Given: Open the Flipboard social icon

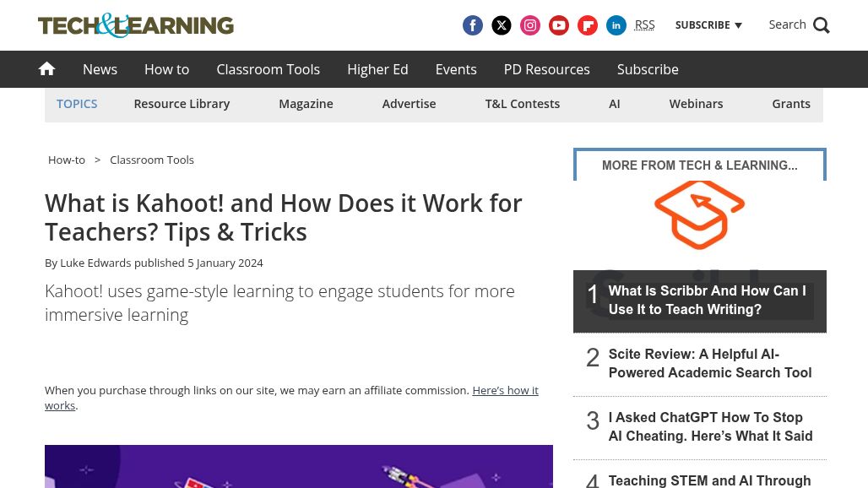Looking at the screenshot, I should click(588, 25).
